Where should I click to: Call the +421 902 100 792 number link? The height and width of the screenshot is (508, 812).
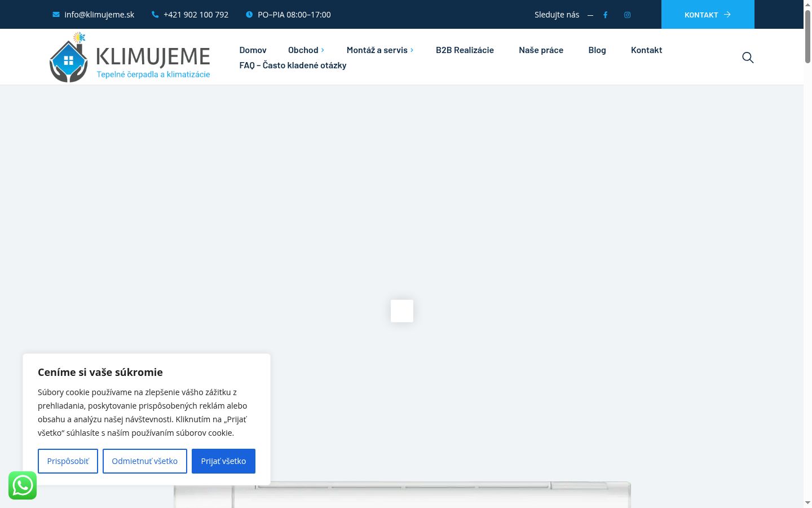[x=196, y=15]
